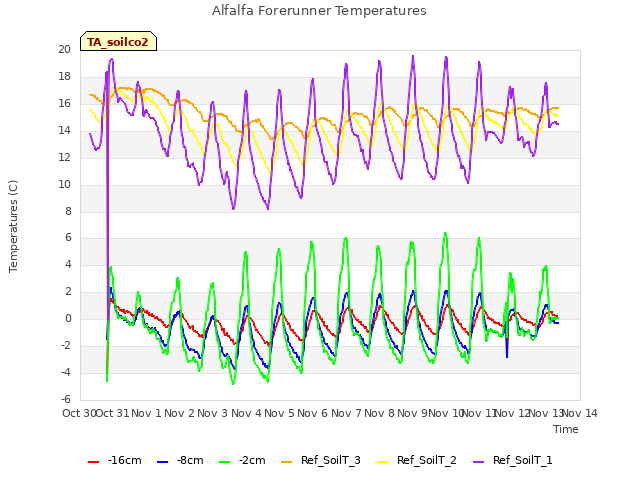
Task: Click the red -16cm legend color line
Action: 93,462
